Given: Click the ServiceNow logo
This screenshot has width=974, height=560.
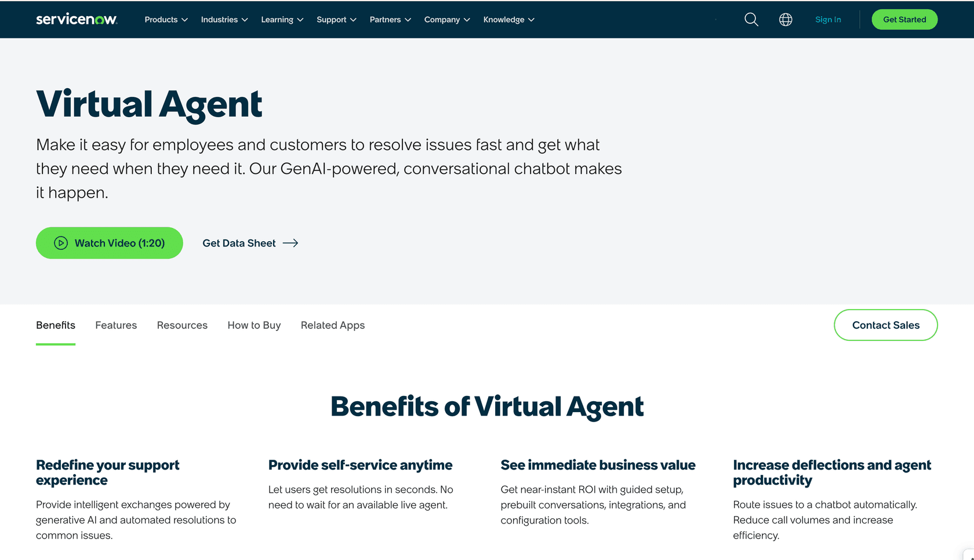Looking at the screenshot, I should [77, 19].
